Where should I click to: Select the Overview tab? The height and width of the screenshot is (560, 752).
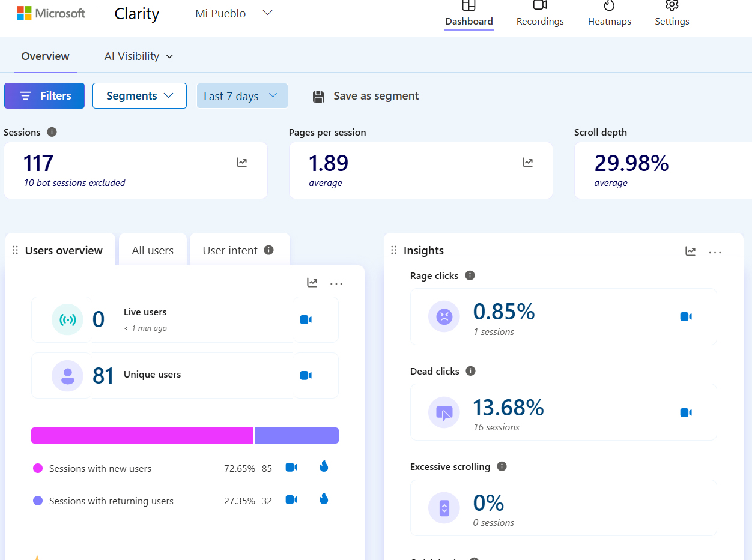(x=46, y=56)
